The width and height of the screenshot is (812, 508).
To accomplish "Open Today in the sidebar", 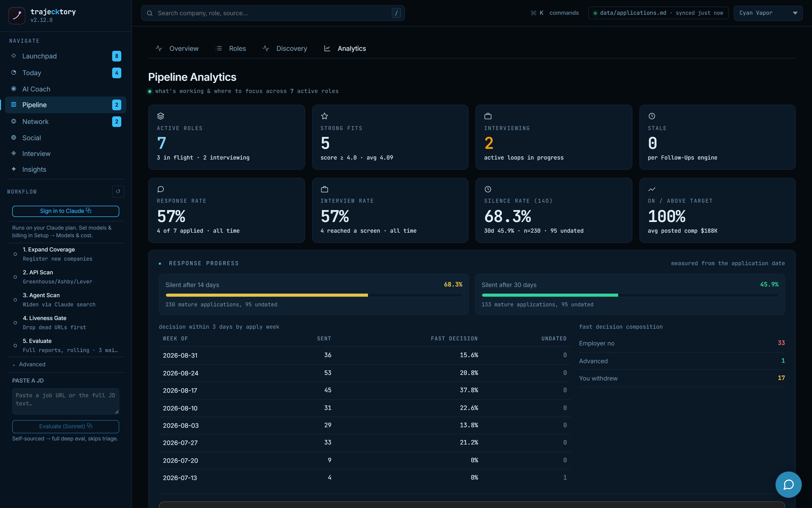I will click(x=65, y=73).
